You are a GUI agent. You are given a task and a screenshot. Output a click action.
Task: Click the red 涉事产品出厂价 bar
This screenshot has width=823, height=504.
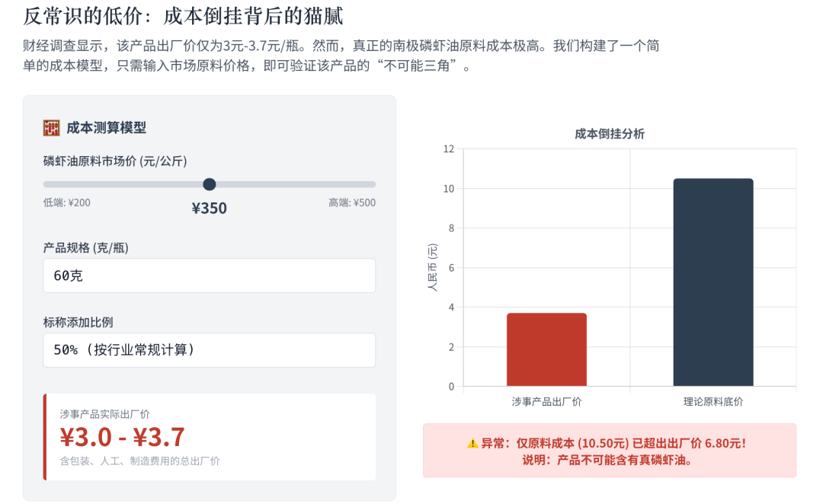point(546,350)
